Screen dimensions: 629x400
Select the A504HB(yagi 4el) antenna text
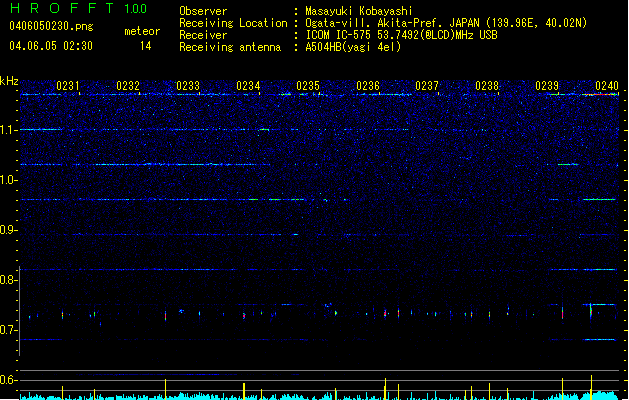[x=353, y=47]
